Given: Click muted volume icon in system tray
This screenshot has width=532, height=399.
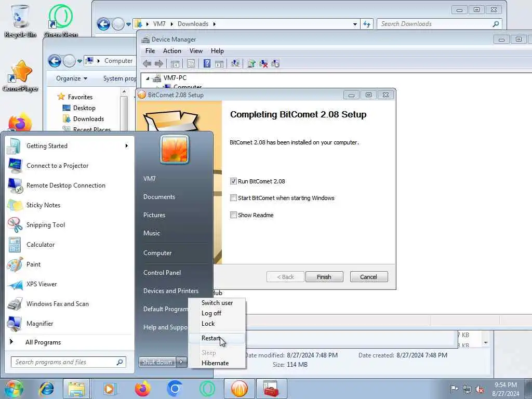Looking at the screenshot, I should (480, 389).
